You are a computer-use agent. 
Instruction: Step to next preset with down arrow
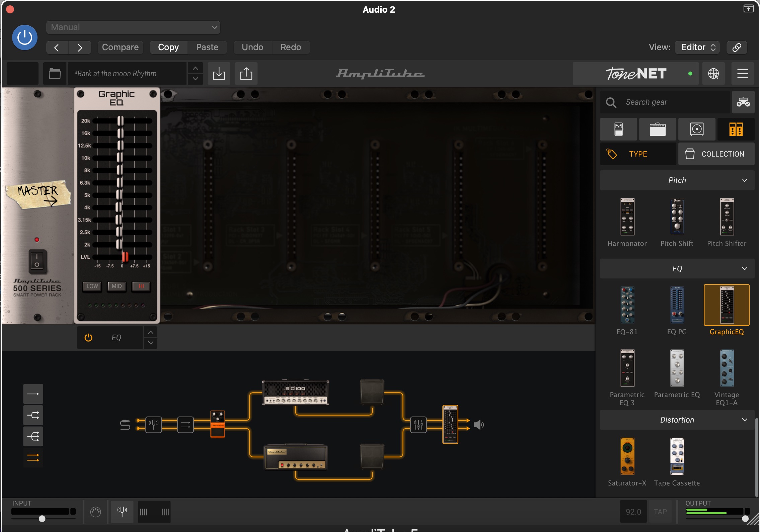(196, 79)
